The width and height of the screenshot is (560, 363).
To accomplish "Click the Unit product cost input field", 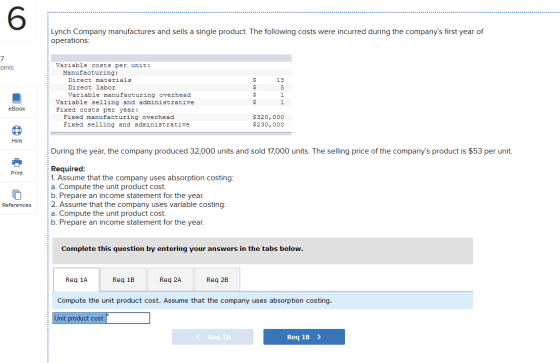I will pos(128,318).
